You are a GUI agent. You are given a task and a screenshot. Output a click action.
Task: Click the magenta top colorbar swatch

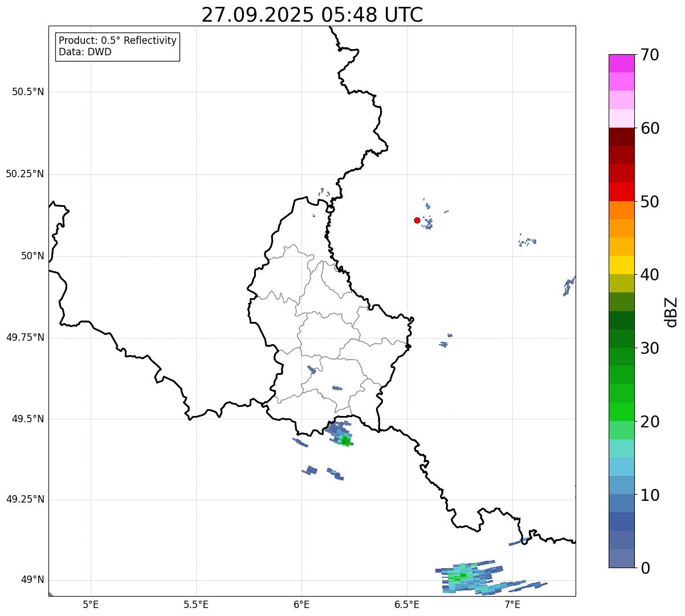pos(622,63)
